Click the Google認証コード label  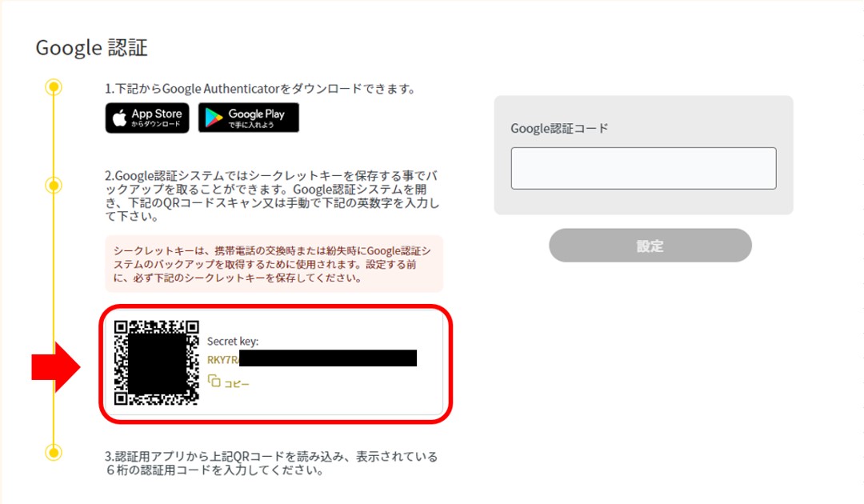tap(559, 128)
